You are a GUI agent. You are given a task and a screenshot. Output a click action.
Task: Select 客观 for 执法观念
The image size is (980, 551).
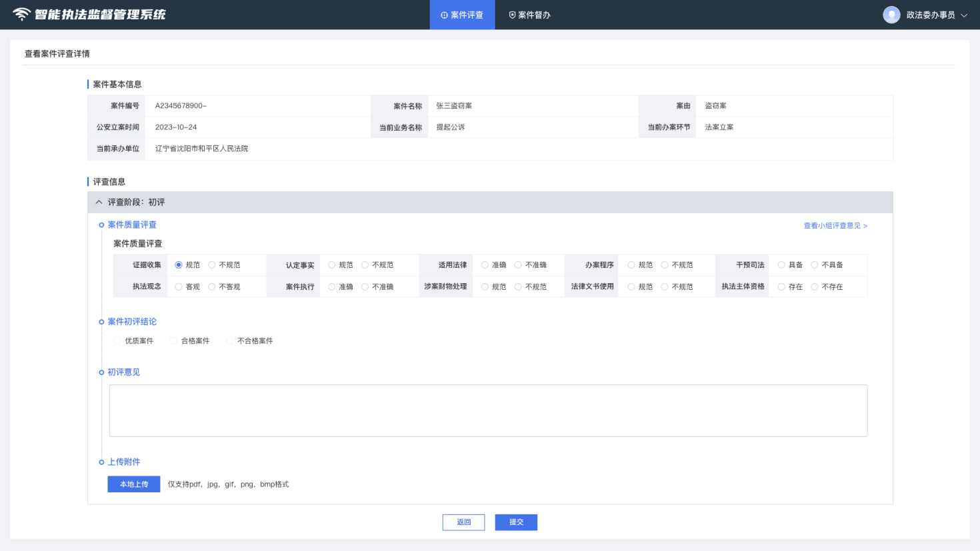click(x=179, y=287)
